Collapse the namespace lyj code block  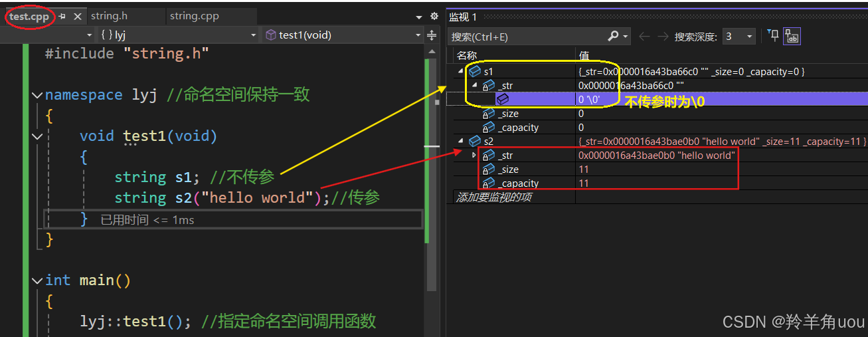coord(37,95)
